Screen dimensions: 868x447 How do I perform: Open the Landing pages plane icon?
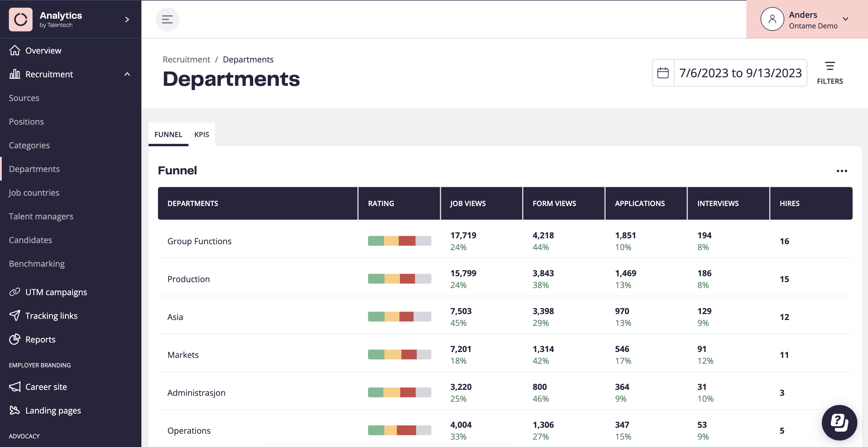click(14, 410)
